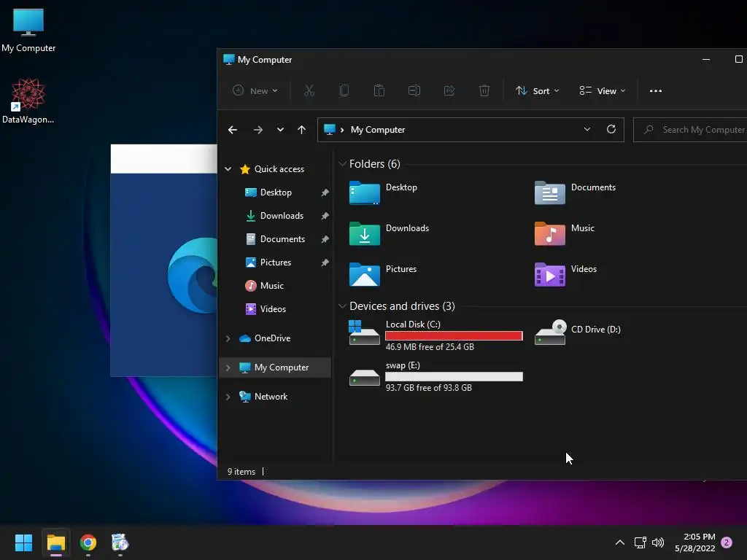Refresh the My Computer view
This screenshot has height=560, width=747.
(611, 130)
